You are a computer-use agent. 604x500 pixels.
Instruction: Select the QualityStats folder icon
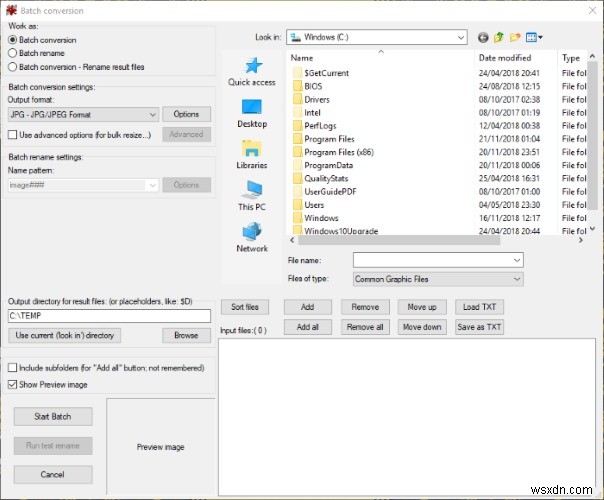(x=297, y=178)
